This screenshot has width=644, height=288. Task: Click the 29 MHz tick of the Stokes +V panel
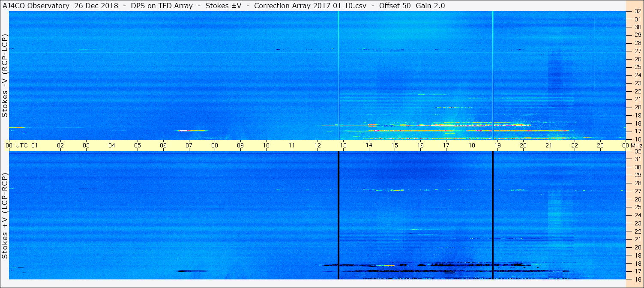pyautogui.click(x=638, y=175)
